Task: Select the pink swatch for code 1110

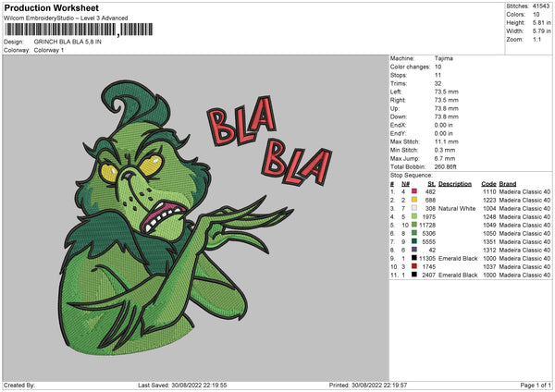Action: 414,191
